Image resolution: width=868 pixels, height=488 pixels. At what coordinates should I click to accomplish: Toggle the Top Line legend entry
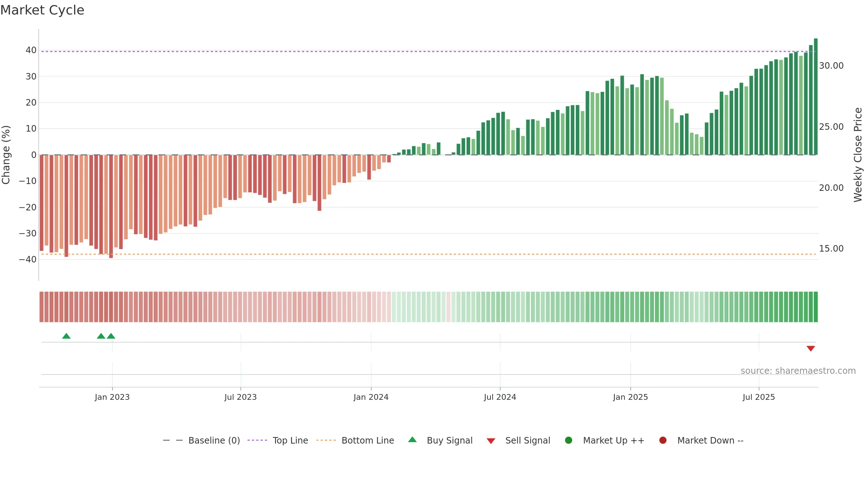click(278, 440)
